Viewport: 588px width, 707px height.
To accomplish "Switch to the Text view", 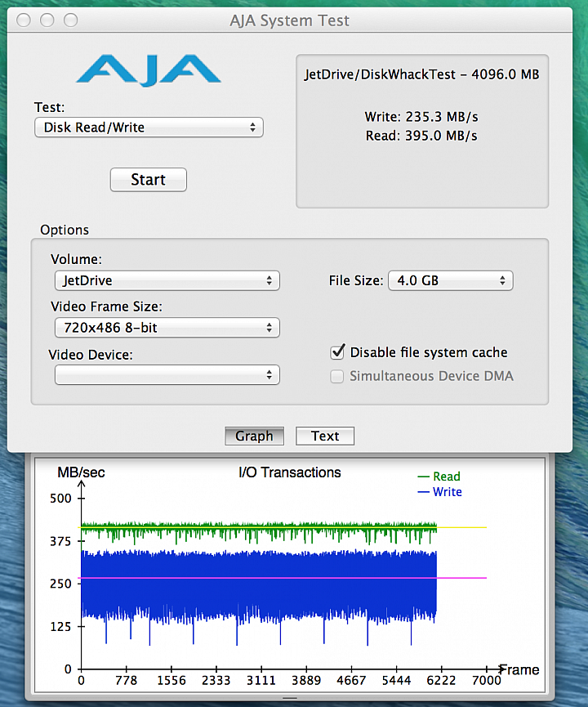I will [325, 436].
